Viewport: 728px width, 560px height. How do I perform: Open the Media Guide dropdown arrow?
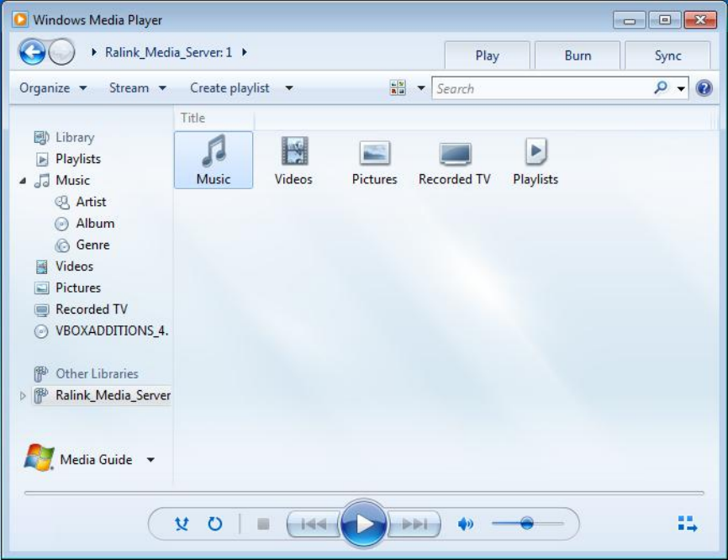tap(150, 460)
